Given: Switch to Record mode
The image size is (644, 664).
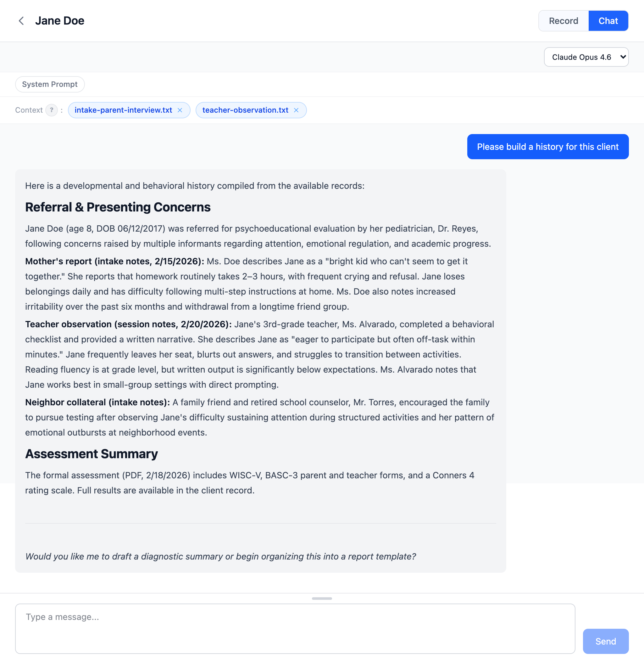Looking at the screenshot, I should pos(563,21).
